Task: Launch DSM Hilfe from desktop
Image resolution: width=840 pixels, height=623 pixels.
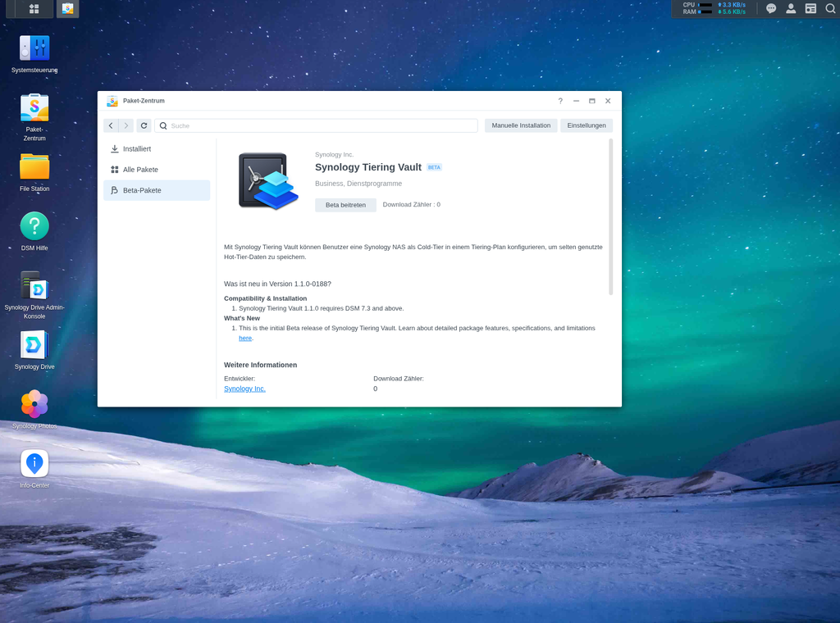Action: (x=34, y=226)
